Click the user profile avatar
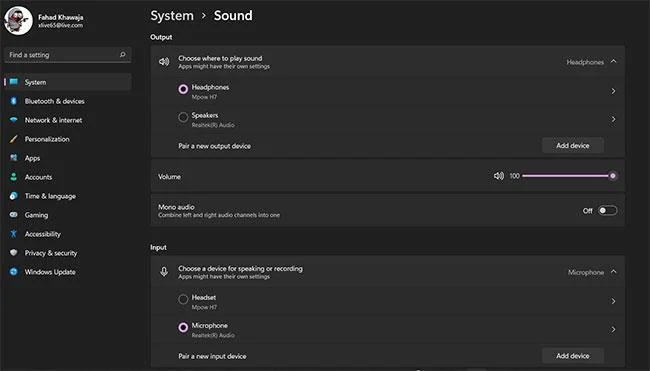Image resolution: width=650 pixels, height=371 pixels. point(18,21)
